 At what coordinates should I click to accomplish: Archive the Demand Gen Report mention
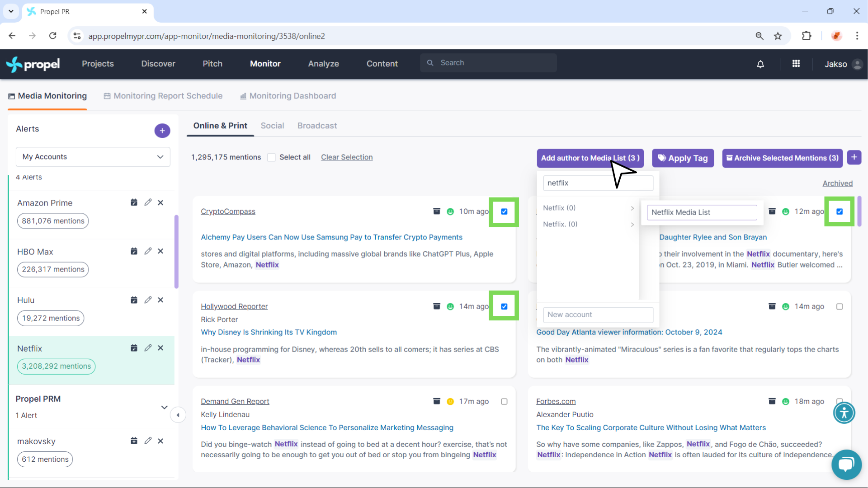[437, 401]
